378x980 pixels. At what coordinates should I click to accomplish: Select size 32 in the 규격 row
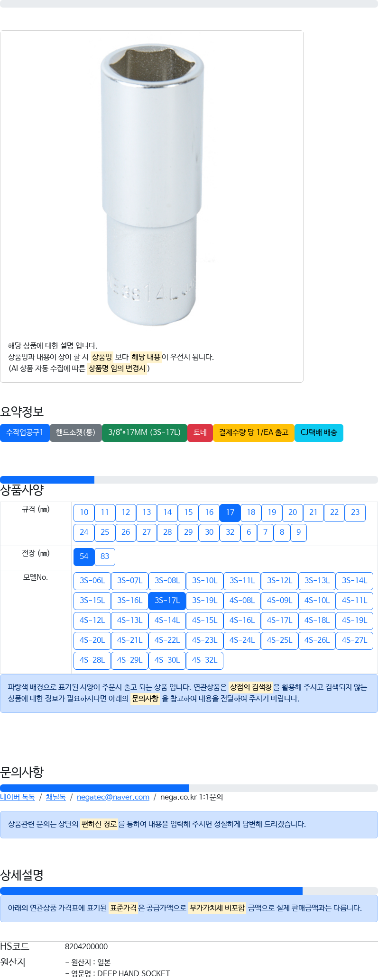(x=230, y=532)
